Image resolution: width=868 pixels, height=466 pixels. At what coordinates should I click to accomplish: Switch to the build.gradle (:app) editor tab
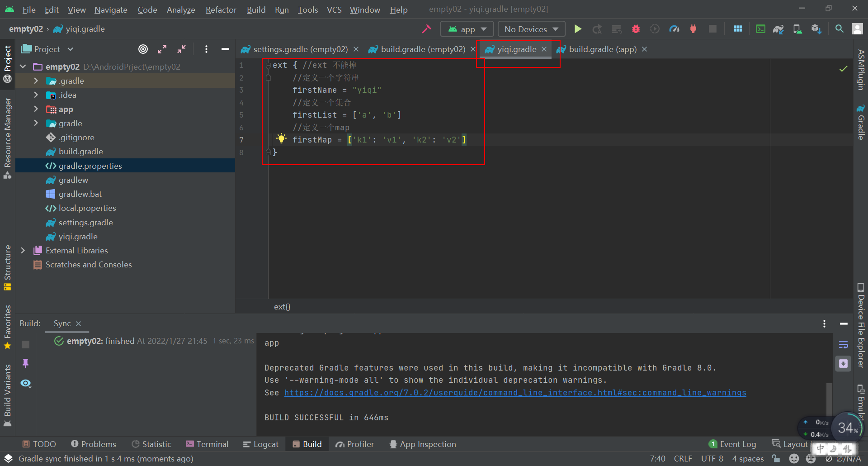(603, 49)
